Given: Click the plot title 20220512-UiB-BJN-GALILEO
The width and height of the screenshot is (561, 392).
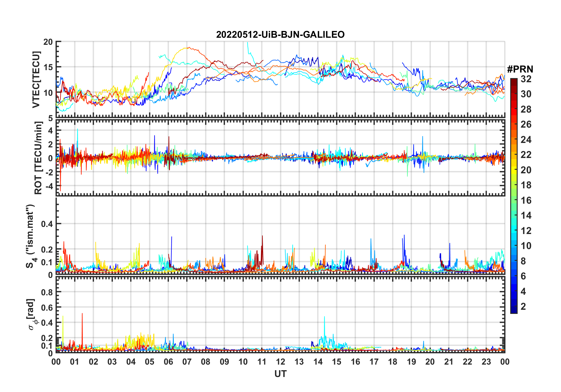Looking at the screenshot, I should 280,35.
